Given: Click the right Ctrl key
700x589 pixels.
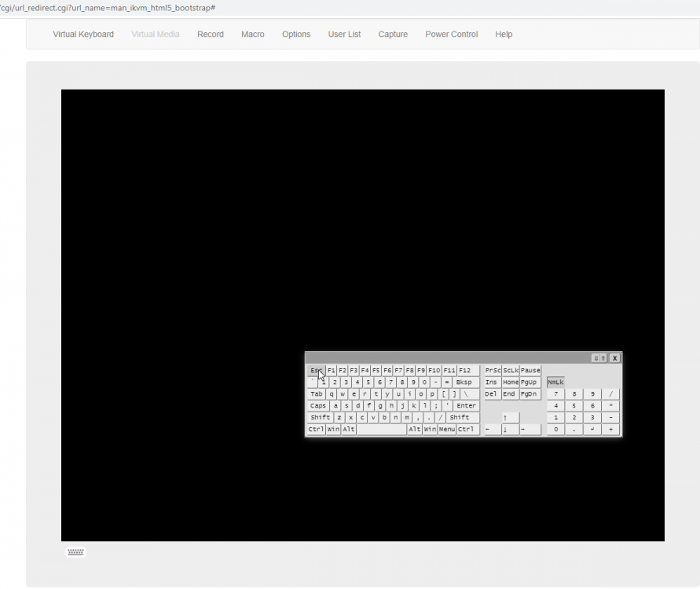Looking at the screenshot, I should (468, 430).
